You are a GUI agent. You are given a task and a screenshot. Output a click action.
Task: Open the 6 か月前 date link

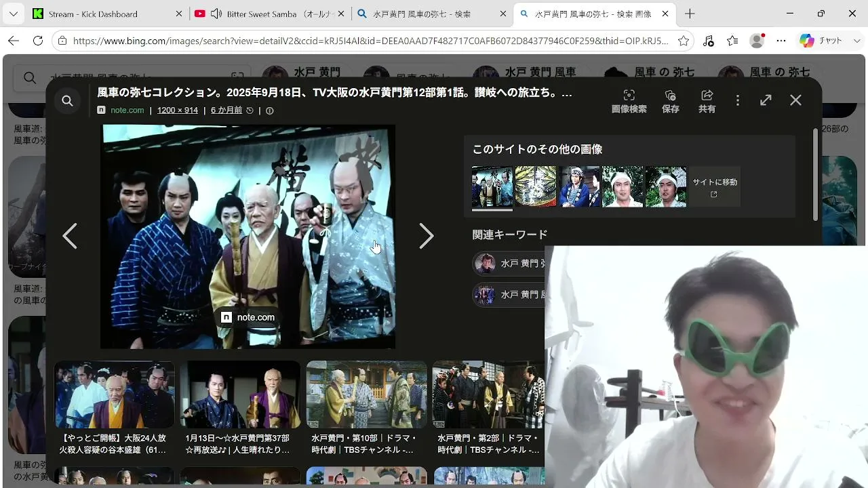pos(226,110)
